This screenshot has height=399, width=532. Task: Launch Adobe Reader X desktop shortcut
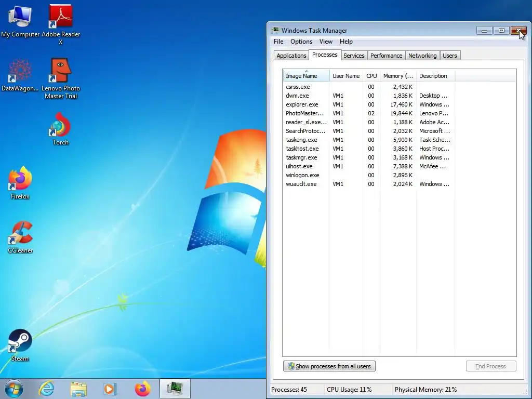pyautogui.click(x=61, y=24)
